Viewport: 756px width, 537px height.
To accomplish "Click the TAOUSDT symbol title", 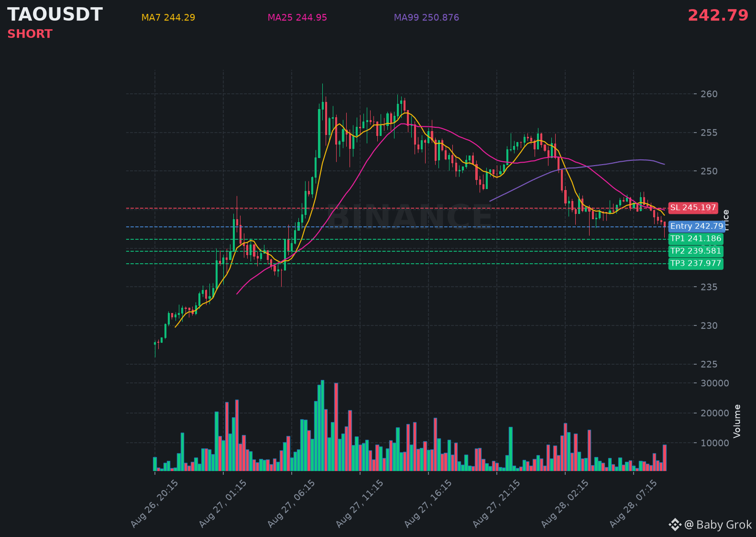I will tap(55, 15).
